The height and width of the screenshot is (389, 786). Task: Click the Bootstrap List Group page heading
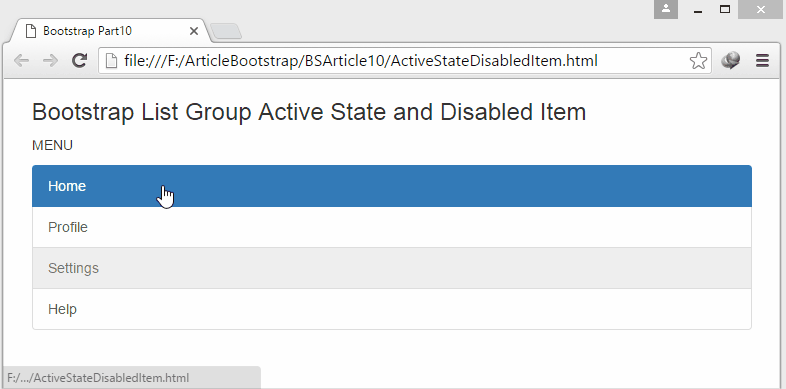tap(309, 112)
